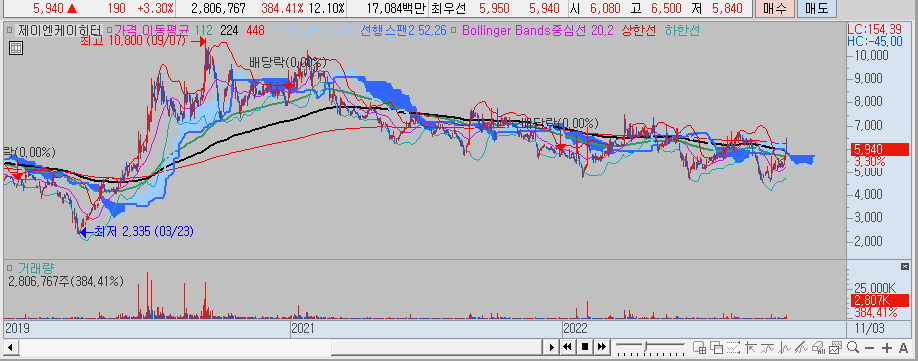
Task: Click the magnifying glass zoom icon
Action: pyautogui.click(x=852, y=348)
